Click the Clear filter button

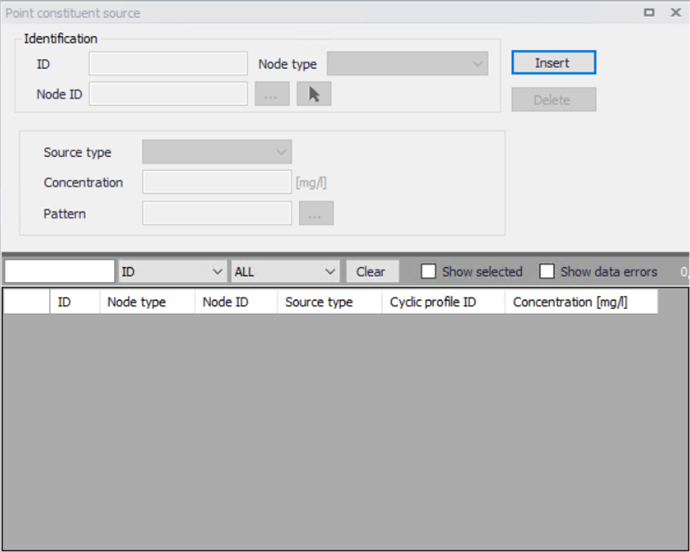tap(372, 271)
